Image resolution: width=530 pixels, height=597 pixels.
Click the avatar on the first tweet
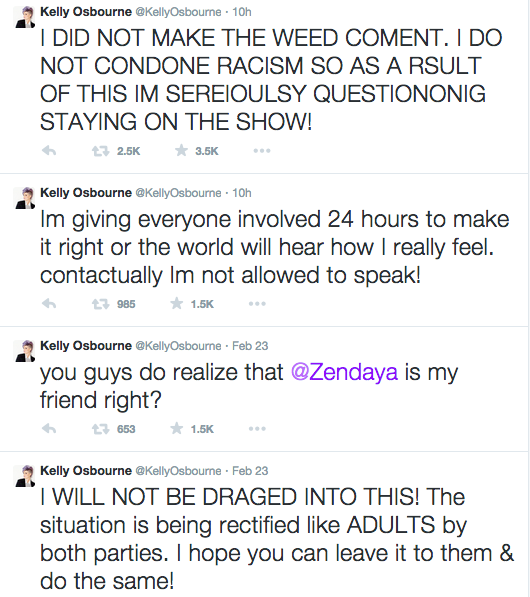click(25, 18)
